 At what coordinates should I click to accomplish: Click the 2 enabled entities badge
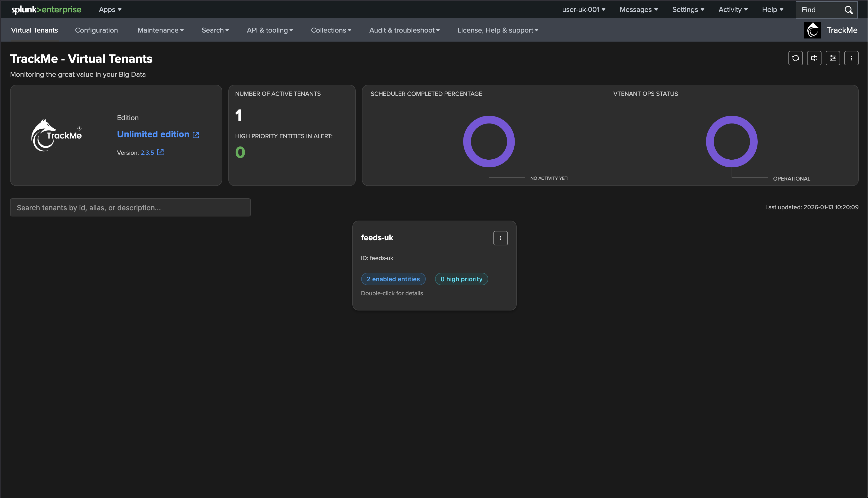pos(393,279)
